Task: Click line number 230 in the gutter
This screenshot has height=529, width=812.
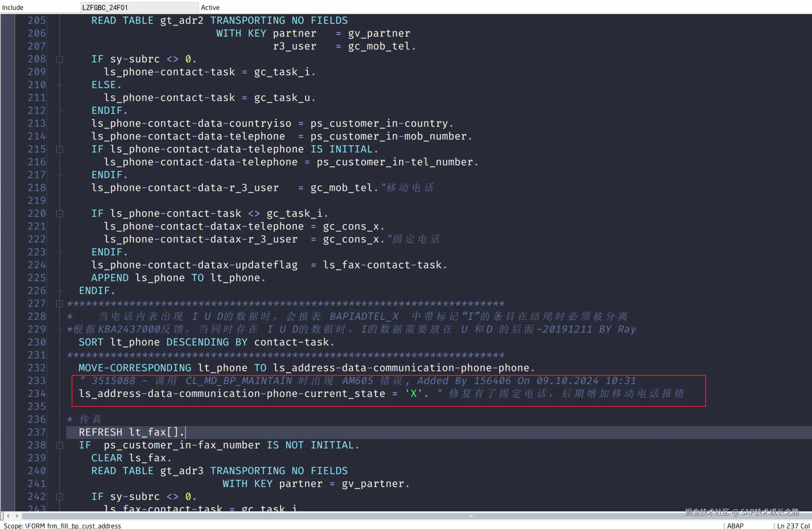Action: tap(36, 342)
